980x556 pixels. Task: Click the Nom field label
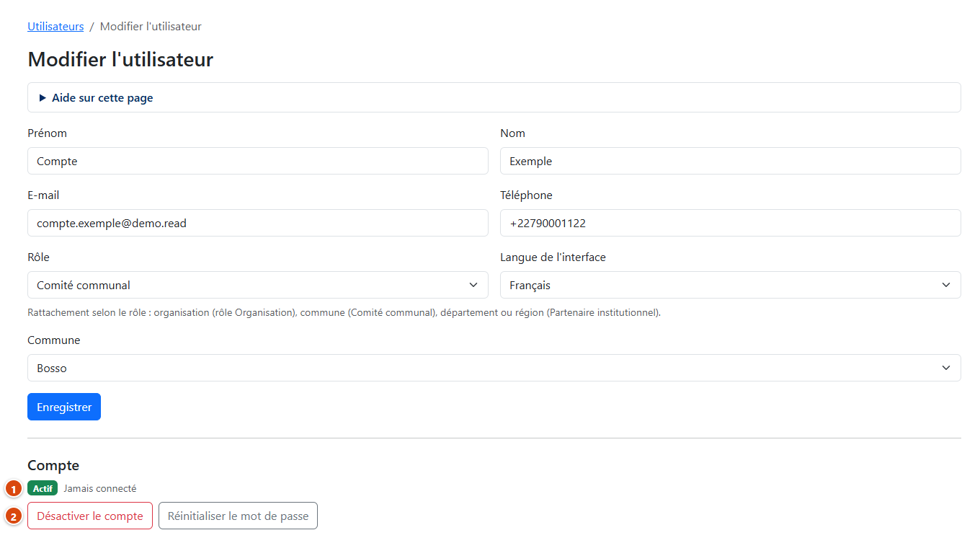(x=512, y=133)
